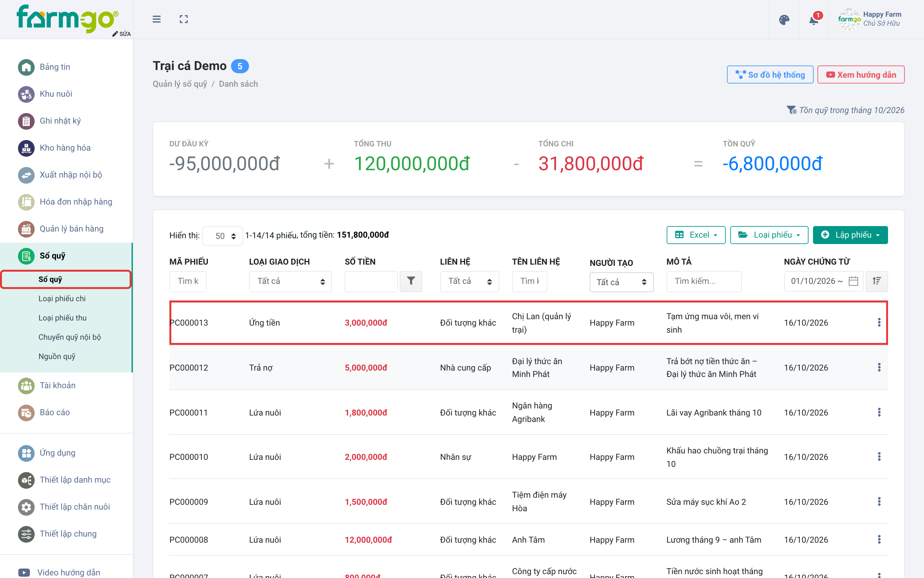Click the SỬA pencil edit logo link
This screenshot has width=924, height=578.
point(121,34)
